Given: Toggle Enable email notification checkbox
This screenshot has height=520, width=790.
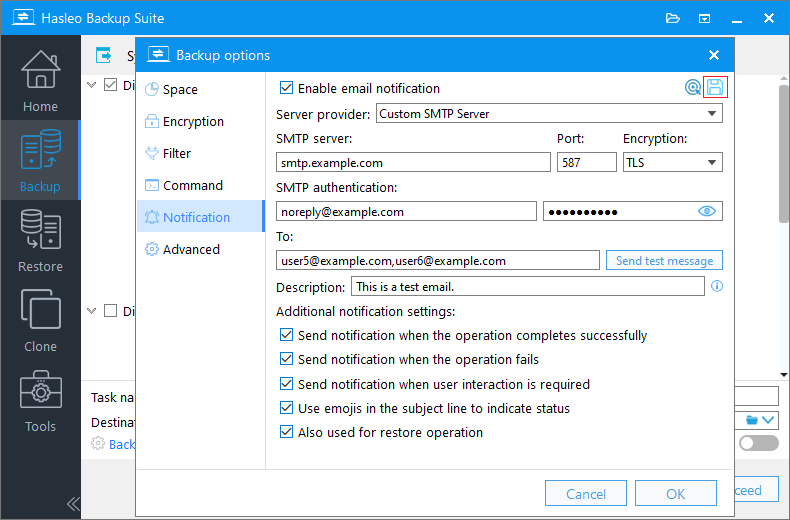Looking at the screenshot, I should pyautogui.click(x=286, y=88).
